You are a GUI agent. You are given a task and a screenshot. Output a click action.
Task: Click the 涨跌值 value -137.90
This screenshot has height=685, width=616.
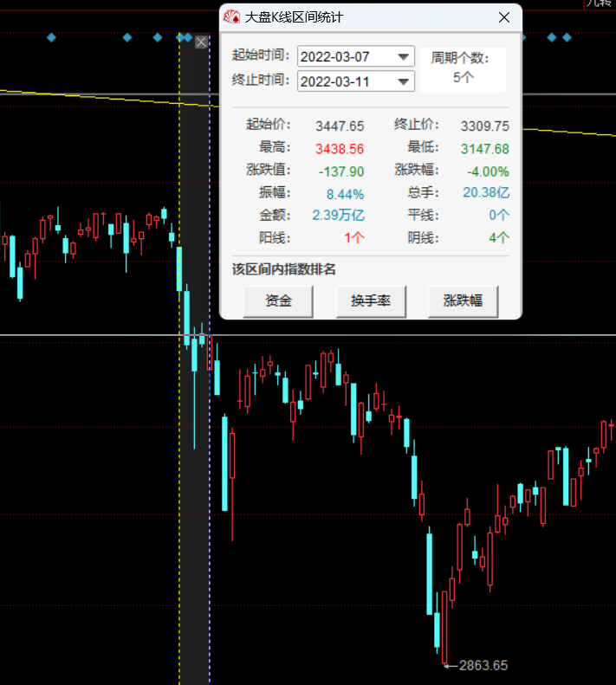pyautogui.click(x=341, y=171)
